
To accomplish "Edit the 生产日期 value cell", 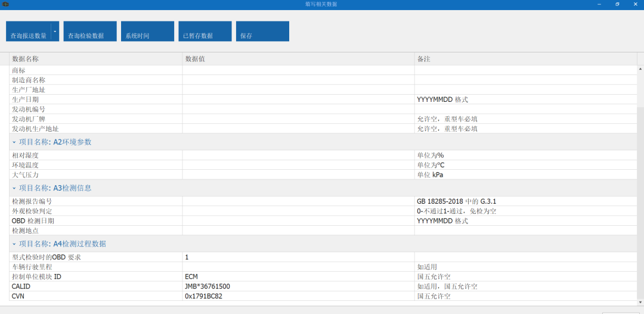I will click(299, 100).
